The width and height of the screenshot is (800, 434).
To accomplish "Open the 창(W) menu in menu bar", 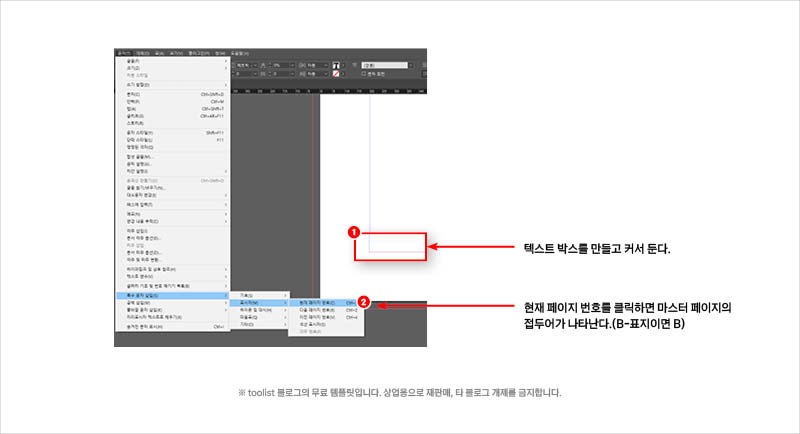I will coord(220,53).
